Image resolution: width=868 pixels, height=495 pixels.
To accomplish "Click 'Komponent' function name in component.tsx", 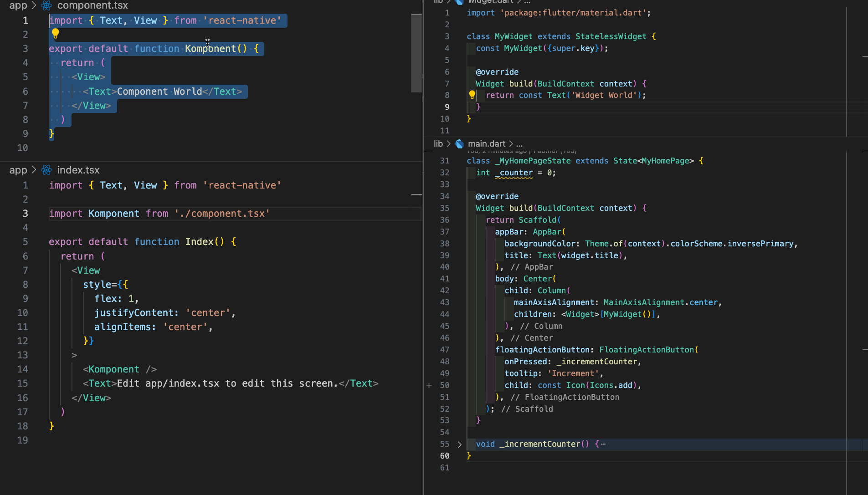I will pos(211,49).
